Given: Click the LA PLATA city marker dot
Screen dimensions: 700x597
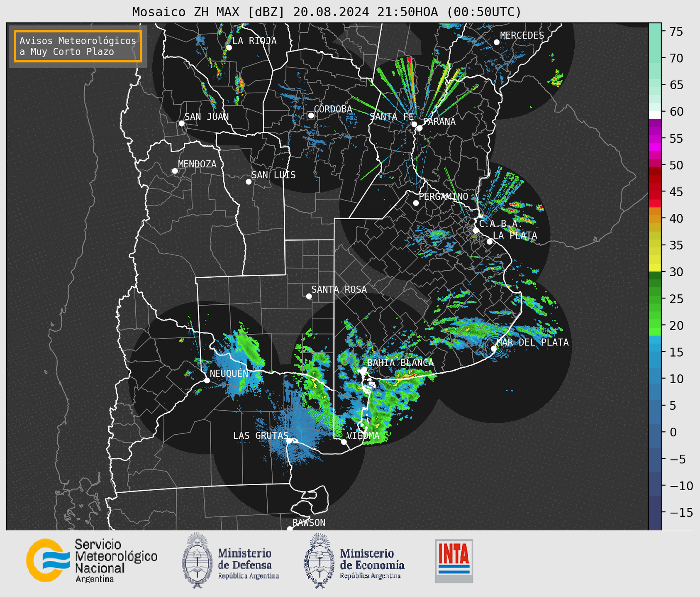Looking at the screenshot, I should coord(490,242).
